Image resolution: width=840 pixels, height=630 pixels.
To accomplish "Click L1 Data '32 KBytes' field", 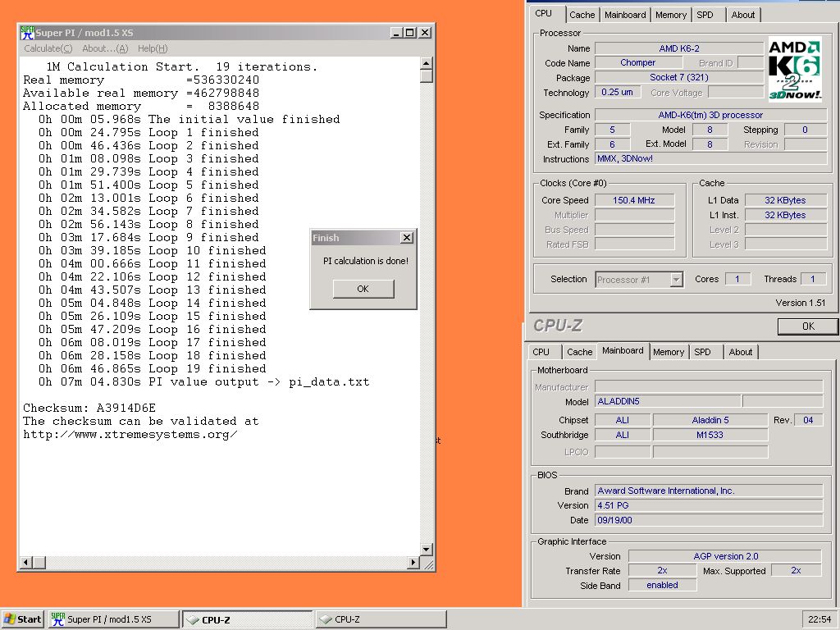I will [785, 200].
